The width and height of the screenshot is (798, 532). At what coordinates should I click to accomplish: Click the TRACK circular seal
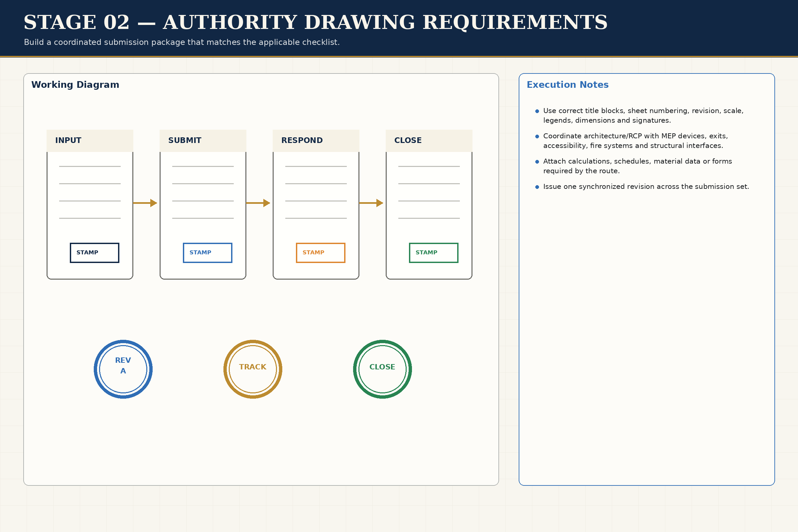[x=253, y=369]
